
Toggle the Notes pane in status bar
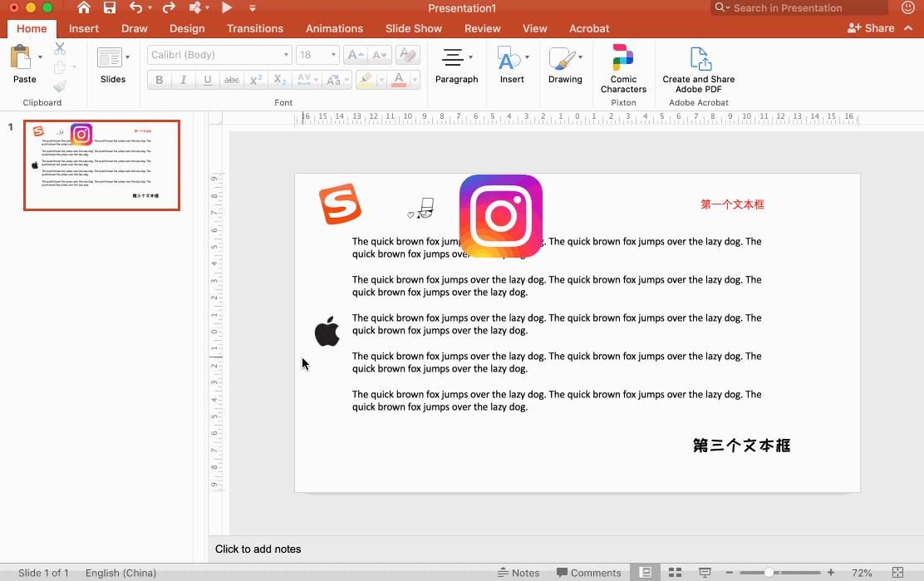click(x=519, y=573)
